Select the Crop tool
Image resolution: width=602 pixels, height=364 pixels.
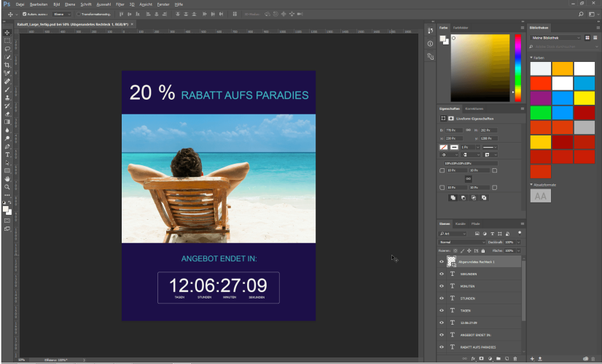(x=7, y=65)
